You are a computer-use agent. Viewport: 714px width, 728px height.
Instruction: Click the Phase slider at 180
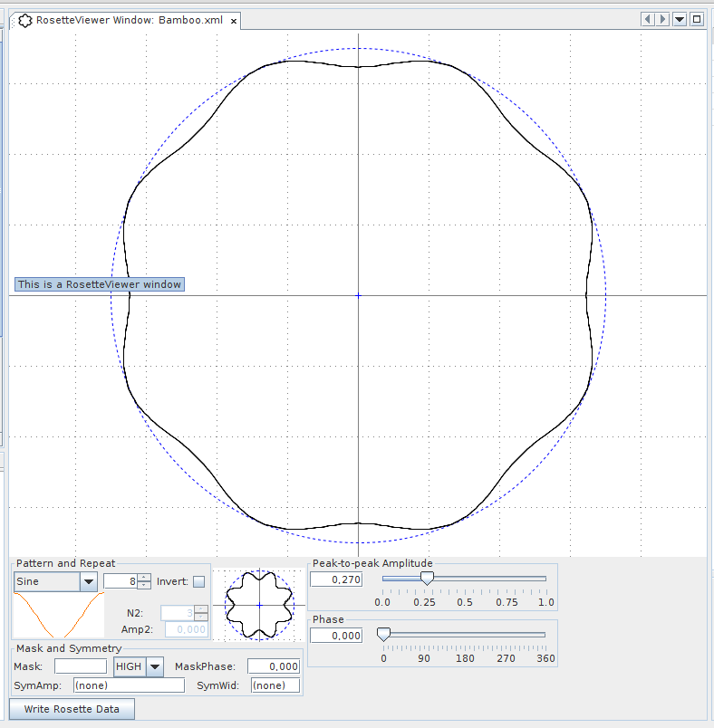pos(465,635)
